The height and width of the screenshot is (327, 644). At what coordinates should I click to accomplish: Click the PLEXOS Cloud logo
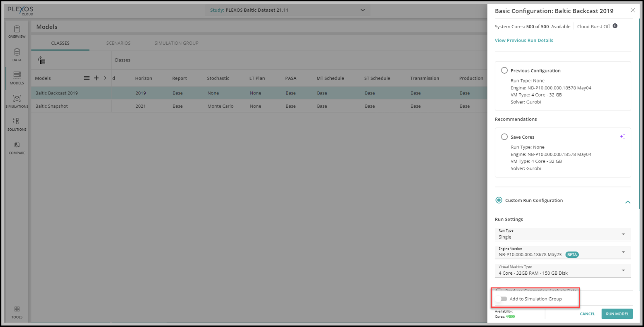click(21, 10)
